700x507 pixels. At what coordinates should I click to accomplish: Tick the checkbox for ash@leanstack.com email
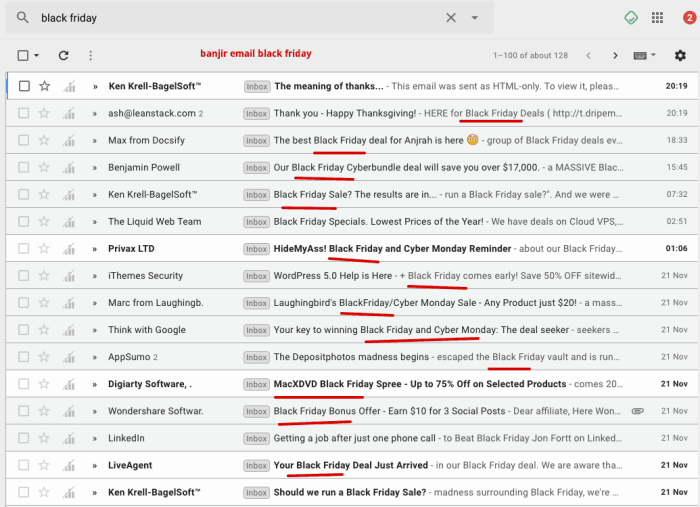pos(24,113)
